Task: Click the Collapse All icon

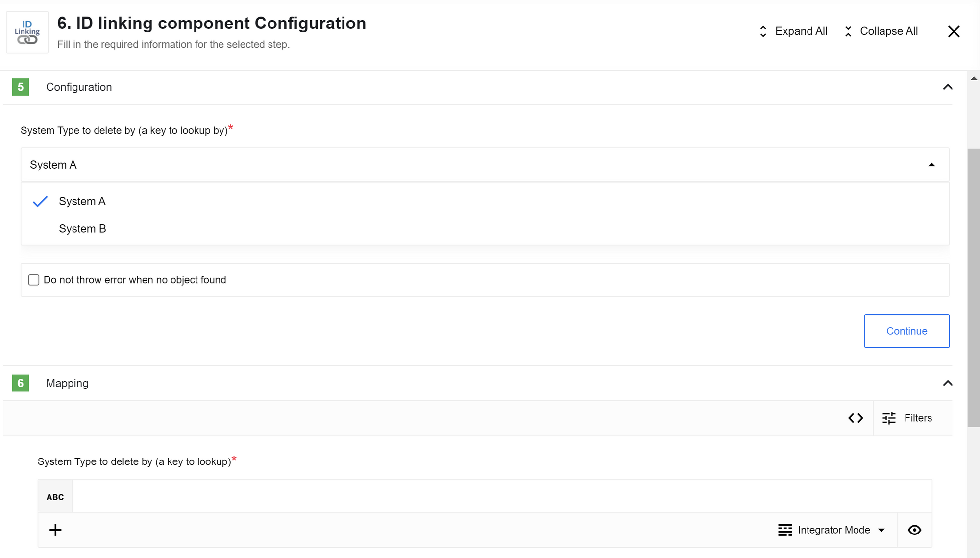Action: pyautogui.click(x=850, y=31)
